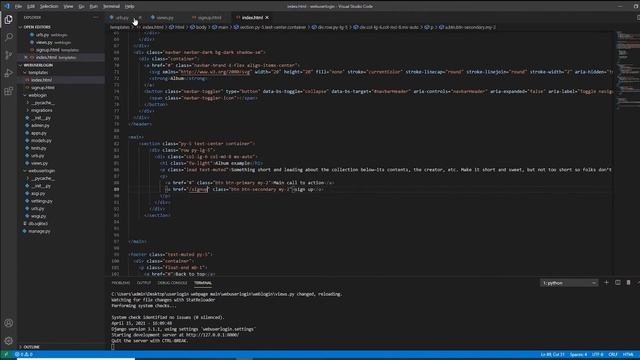The image size is (640, 360).
Task: Switch to the Output panel tab
Action: [144, 283]
